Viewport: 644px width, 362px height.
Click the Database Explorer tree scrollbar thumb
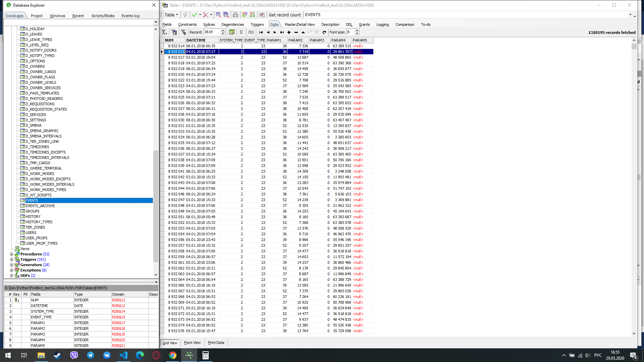coord(155,206)
